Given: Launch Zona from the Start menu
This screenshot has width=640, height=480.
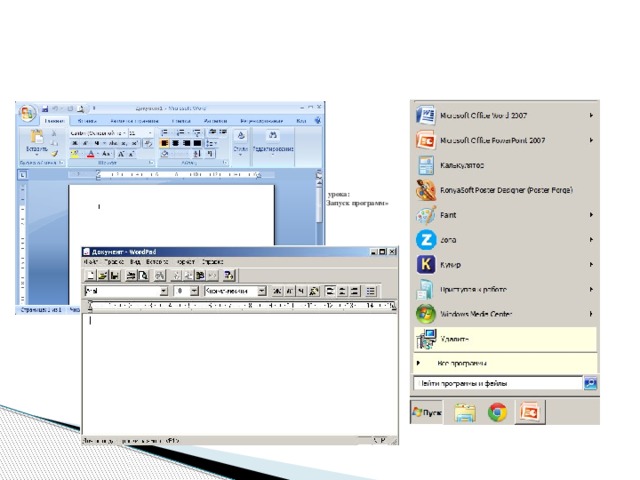Looking at the screenshot, I should tap(504, 240).
